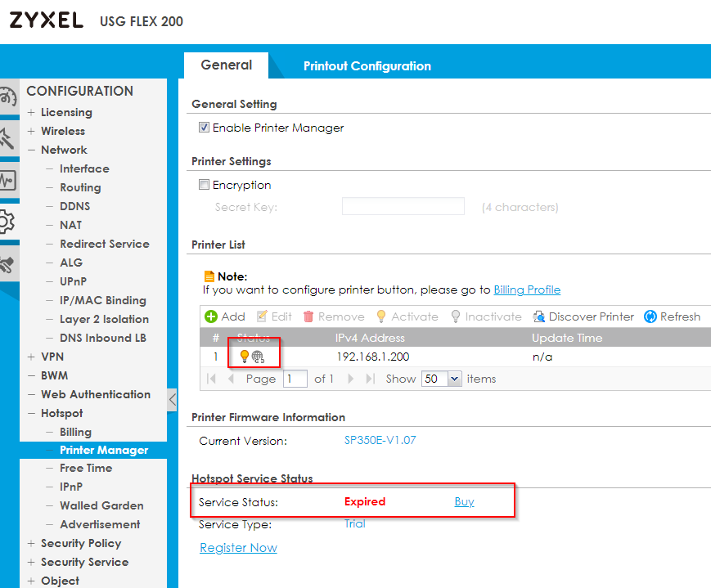Open the Billing menu item under Hotspot
Screen dimensions: 711x588
tap(75, 432)
